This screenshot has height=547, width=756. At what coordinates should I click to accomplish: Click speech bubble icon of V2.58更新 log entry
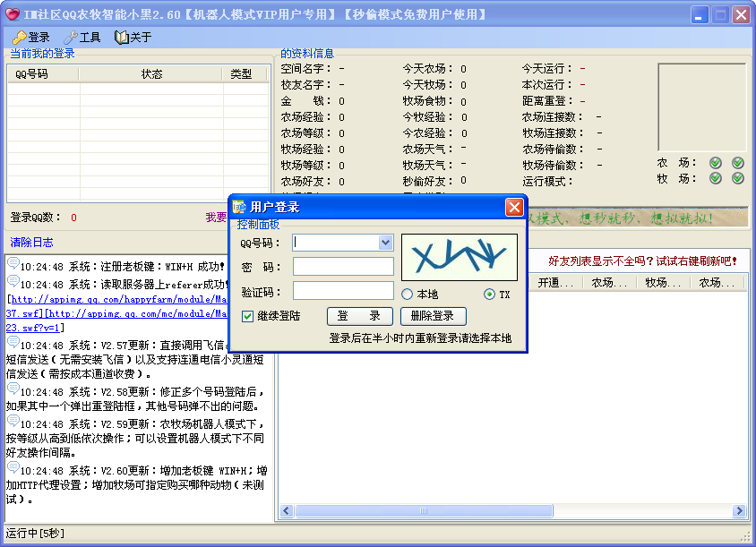(13, 389)
